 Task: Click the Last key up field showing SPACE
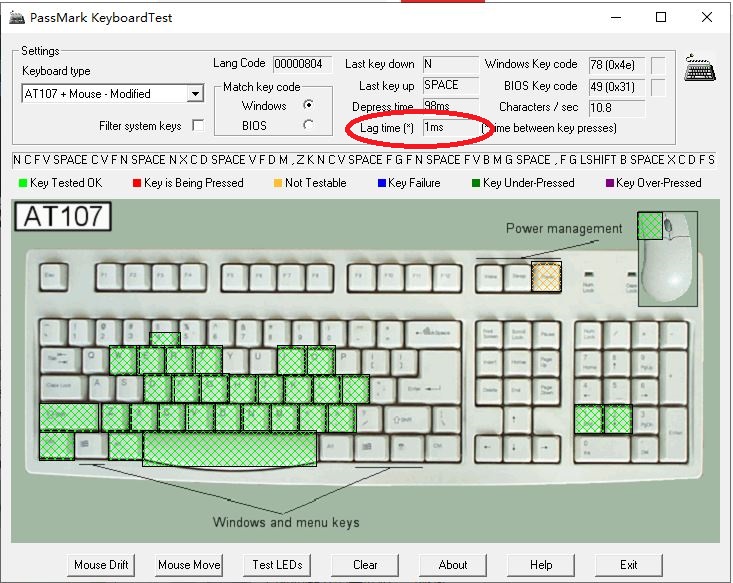pos(451,86)
